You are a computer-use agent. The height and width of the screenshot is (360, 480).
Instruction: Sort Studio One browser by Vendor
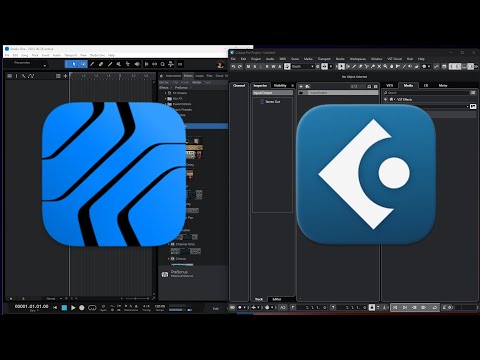[197, 82]
